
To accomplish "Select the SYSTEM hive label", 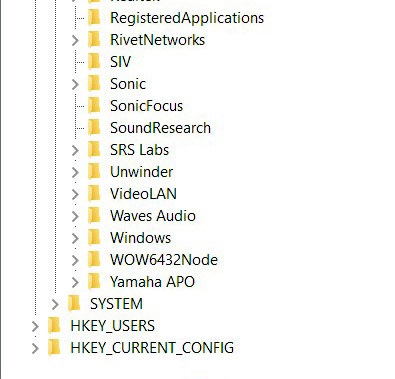I will click(116, 304).
